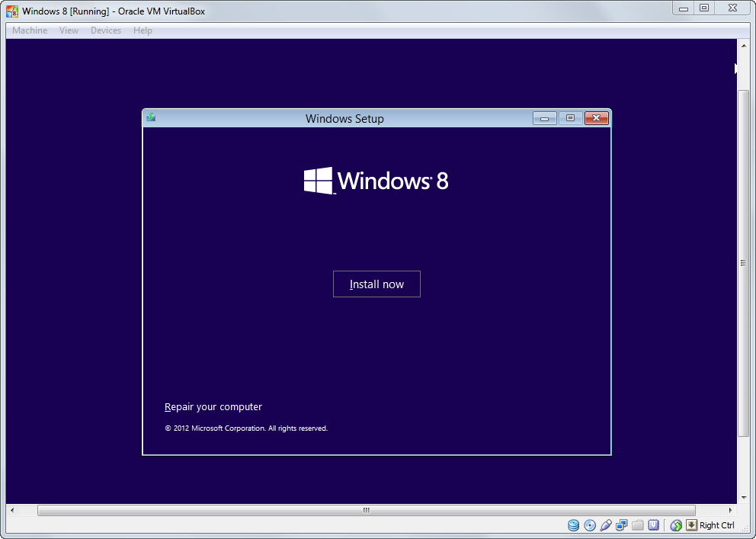
Task: Click the Right Ctrl host key indicator
Action: click(717, 525)
